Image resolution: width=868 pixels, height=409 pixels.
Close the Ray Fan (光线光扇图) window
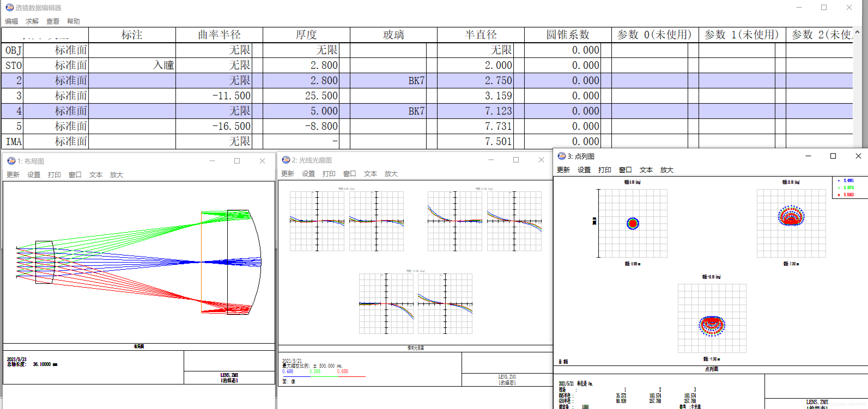point(541,160)
